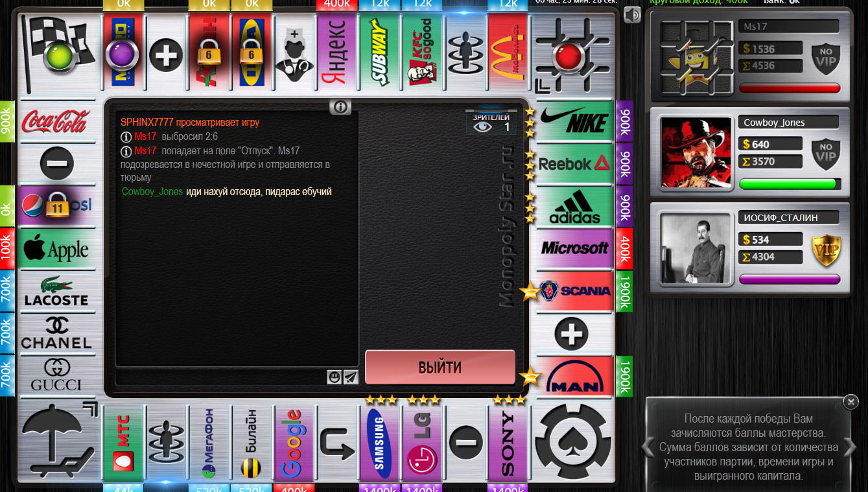Open the emoji picker in chat
The width and height of the screenshot is (868, 492).
click(334, 377)
